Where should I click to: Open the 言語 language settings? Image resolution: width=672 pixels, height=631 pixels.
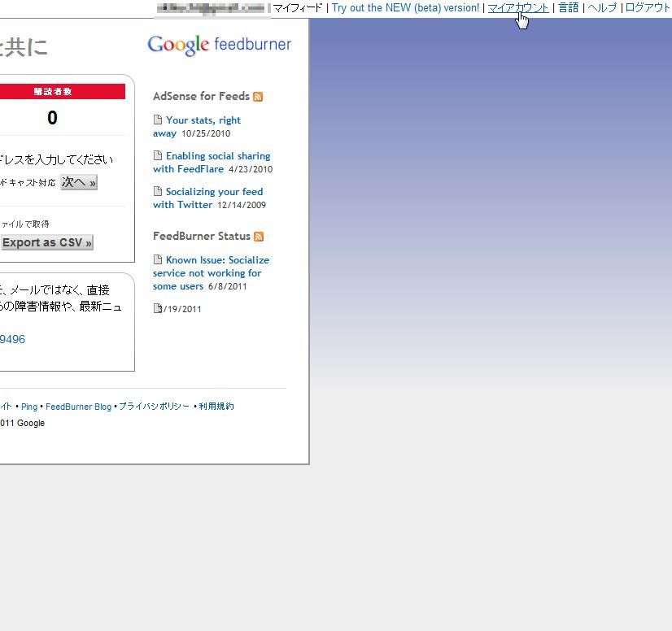click(569, 7)
